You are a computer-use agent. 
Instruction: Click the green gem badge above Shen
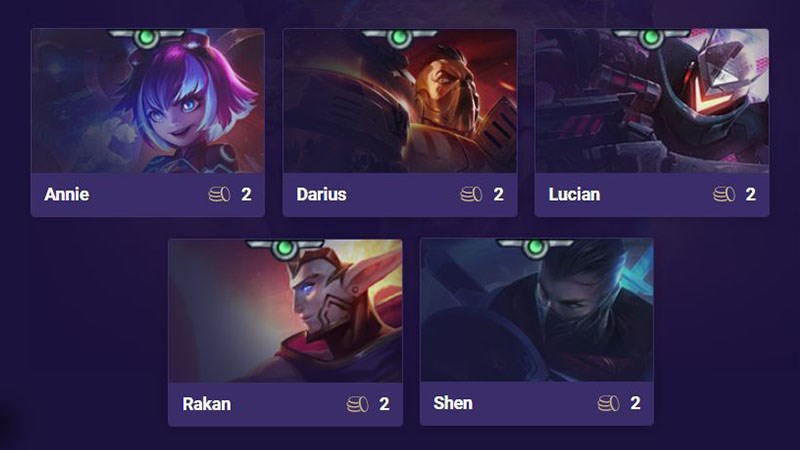point(535,247)
